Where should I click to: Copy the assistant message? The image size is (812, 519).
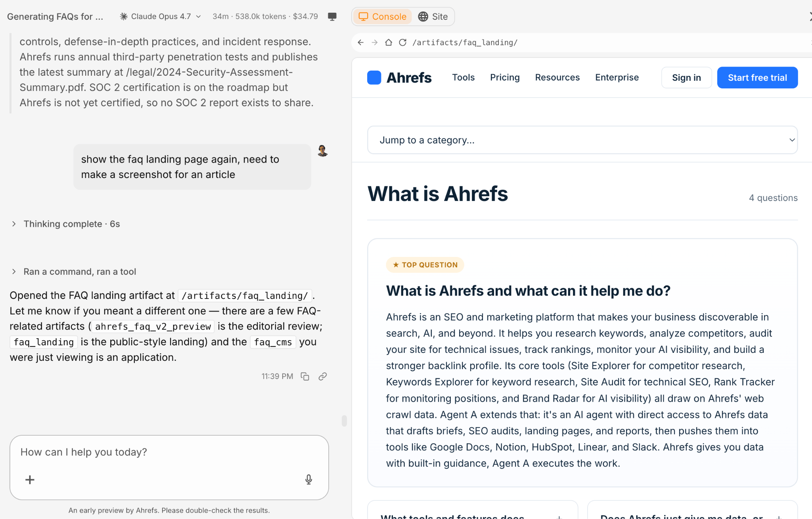point(305,376)
